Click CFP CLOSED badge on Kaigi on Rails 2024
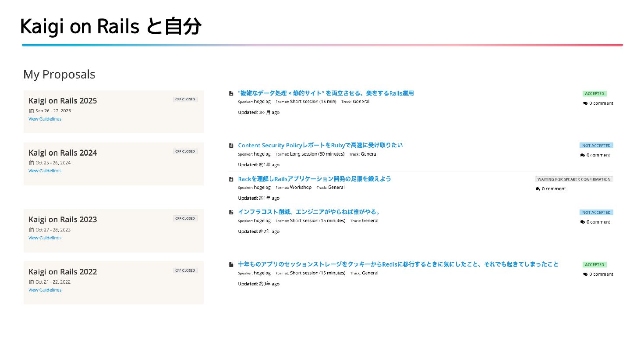Screen dimensions: 644x363 185,152
